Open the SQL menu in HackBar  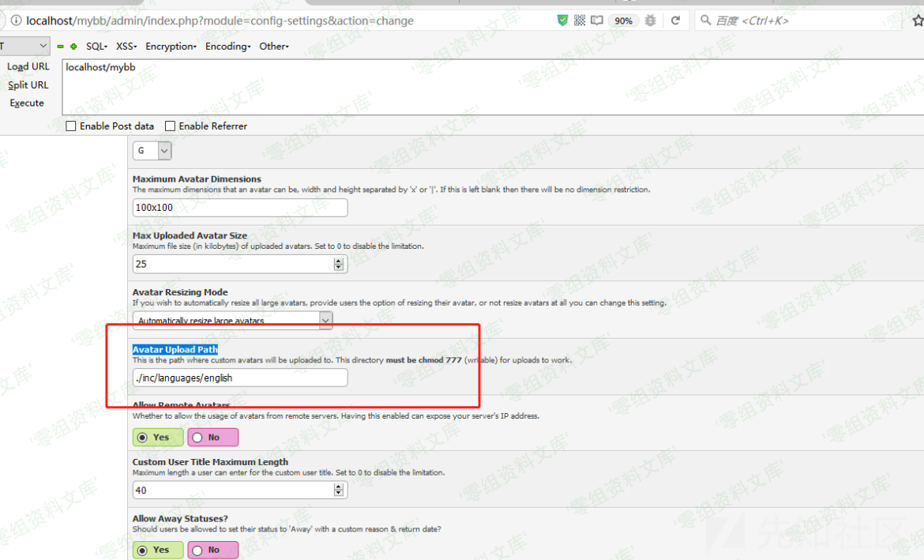96,47
